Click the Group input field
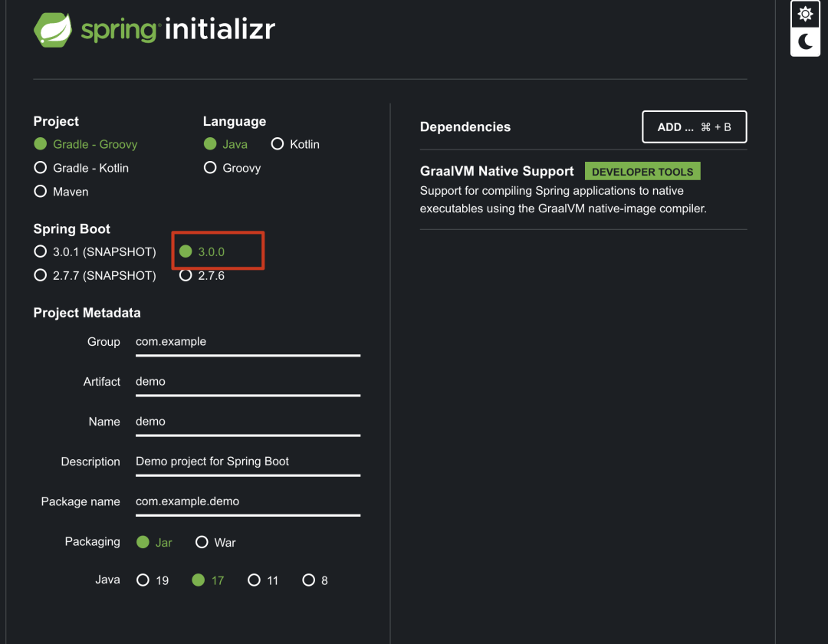828x644 pixels. pos(247,342)
